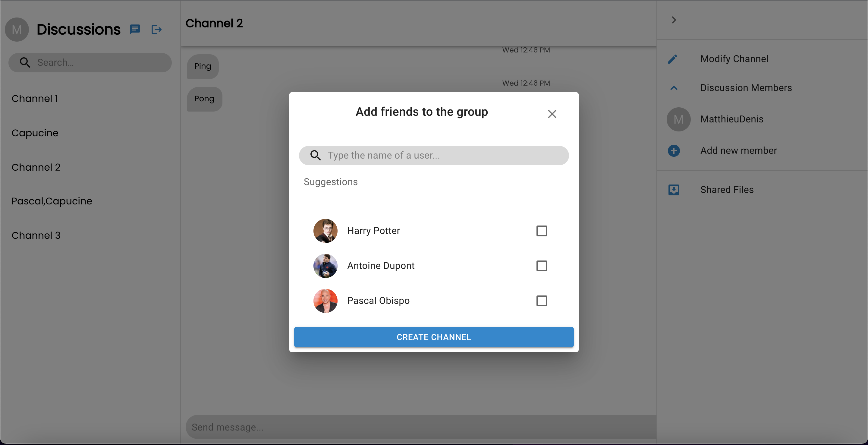
Task: Click the M profile avatar near Discussions
Action: point(17,29)
